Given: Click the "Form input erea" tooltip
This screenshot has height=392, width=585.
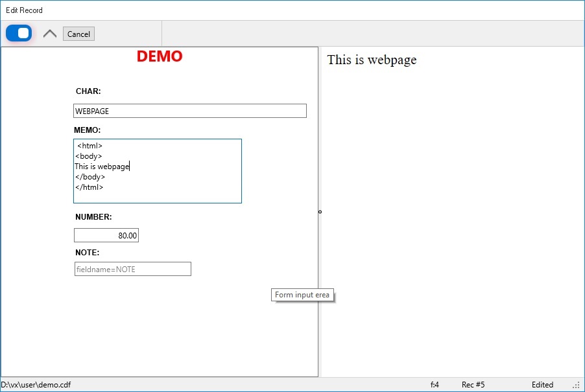Looking at the screenshot, I should coord(302,295).
